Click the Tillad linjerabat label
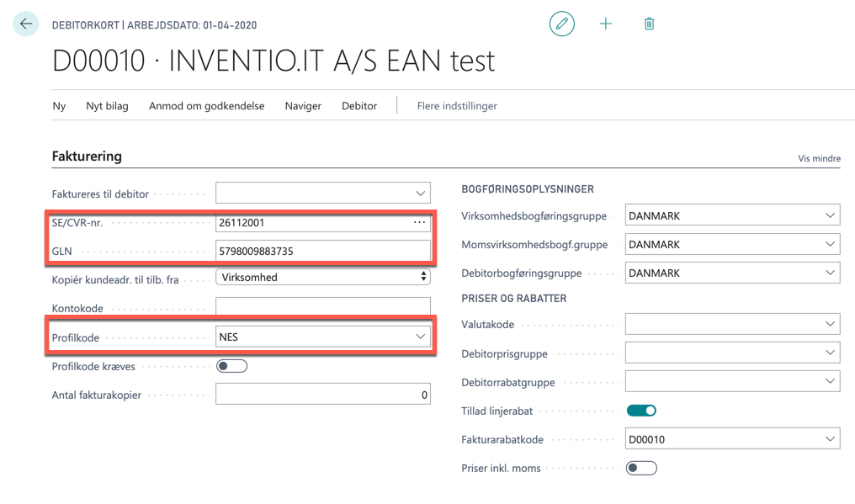Viewport: 855px width, 504px height. click(497, 411)
